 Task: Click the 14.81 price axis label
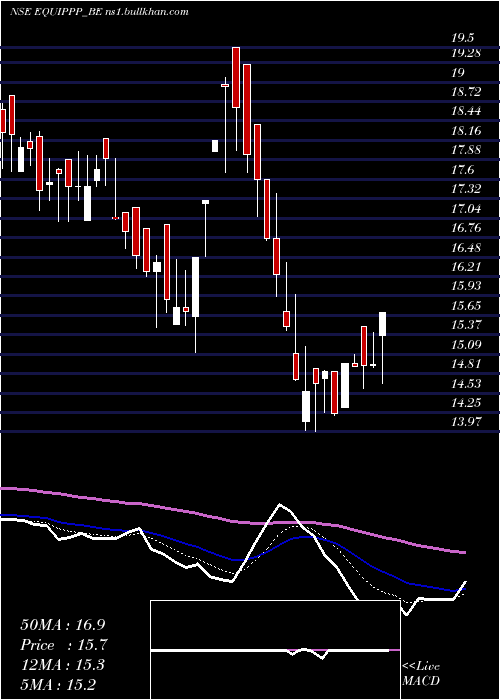(466, 363)
